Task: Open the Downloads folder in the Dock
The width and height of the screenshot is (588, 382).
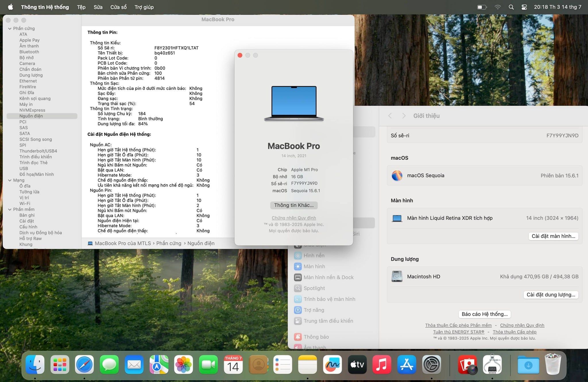Action: click(528, 364)
